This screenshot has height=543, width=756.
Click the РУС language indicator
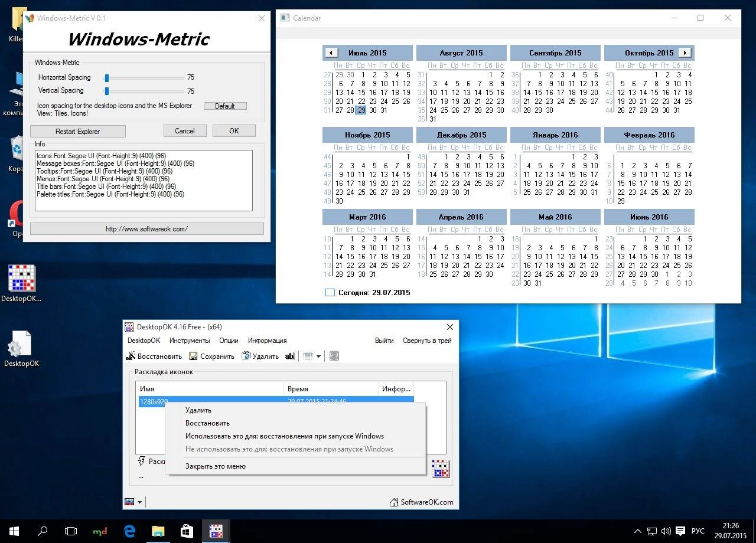tap(699, 531)
